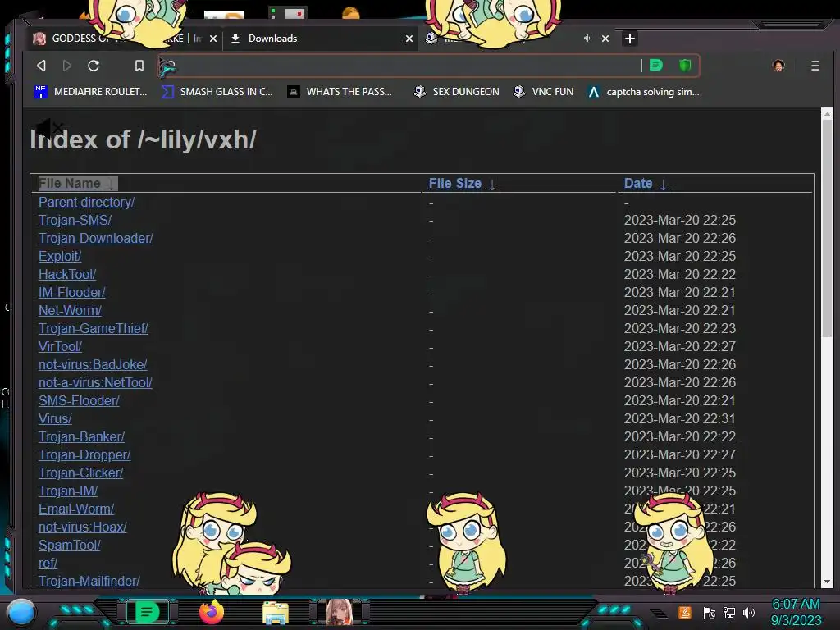
Task: Open the WHATS THE PASS... bookmark
Action: 340,92
